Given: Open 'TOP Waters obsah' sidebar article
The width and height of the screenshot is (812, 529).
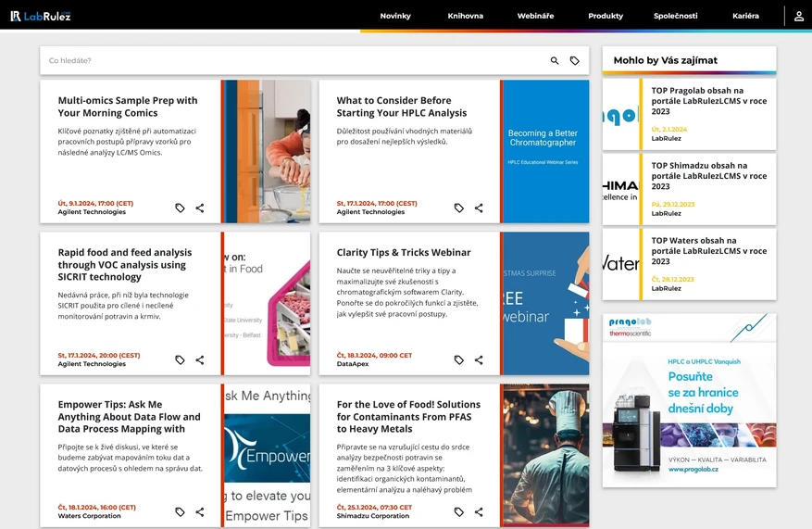Looking at the screenshot, I should [x=709, y=251].
